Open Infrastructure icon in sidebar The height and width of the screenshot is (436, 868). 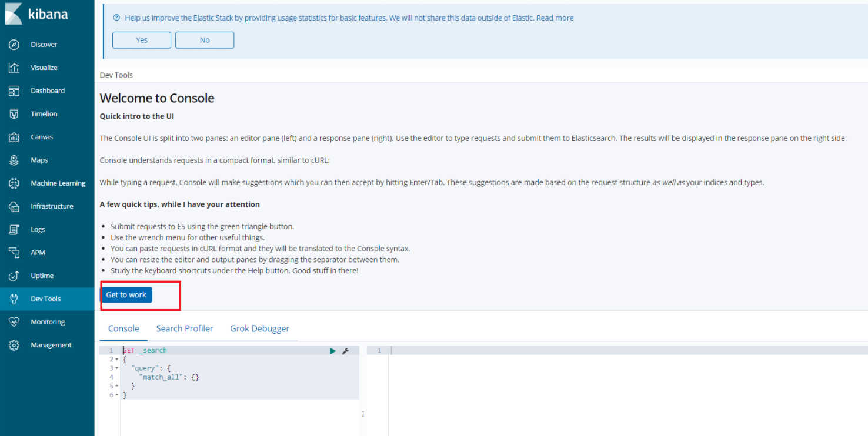click(x=14, y=206)
